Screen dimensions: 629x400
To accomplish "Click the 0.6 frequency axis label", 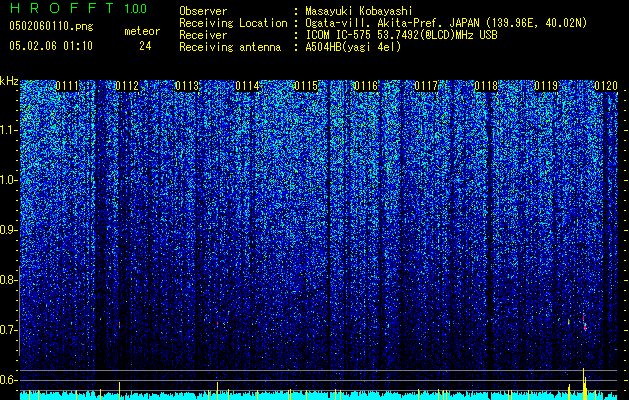I will pos(9,380).
